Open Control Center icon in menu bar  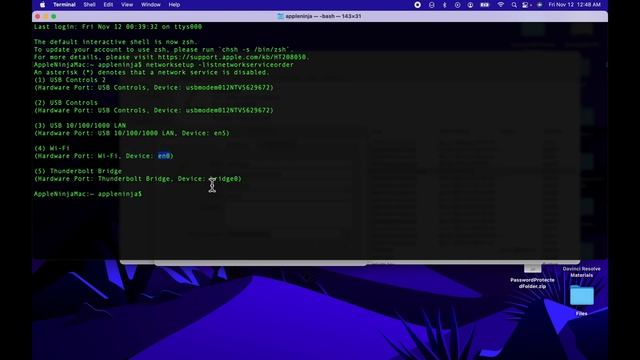[526, 5]
